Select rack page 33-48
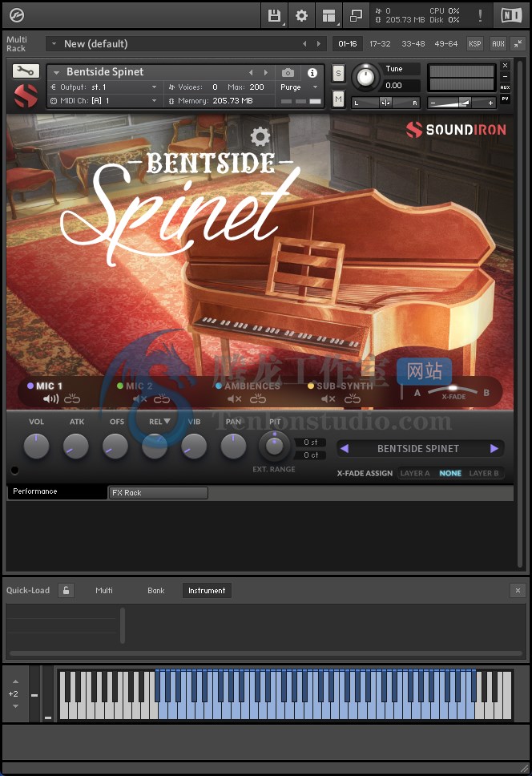Screen dimensions: 532x776 click(x=413, y=43)
